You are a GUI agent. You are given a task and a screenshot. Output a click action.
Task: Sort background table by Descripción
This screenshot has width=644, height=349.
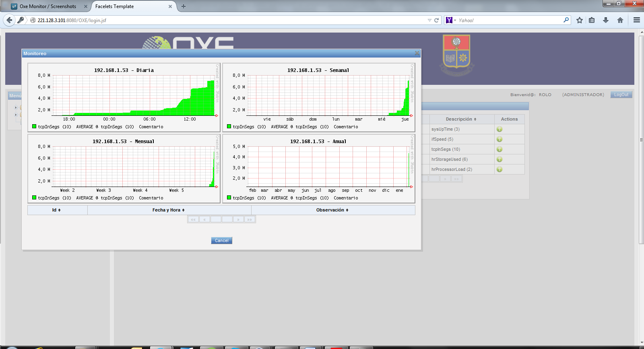462,119
